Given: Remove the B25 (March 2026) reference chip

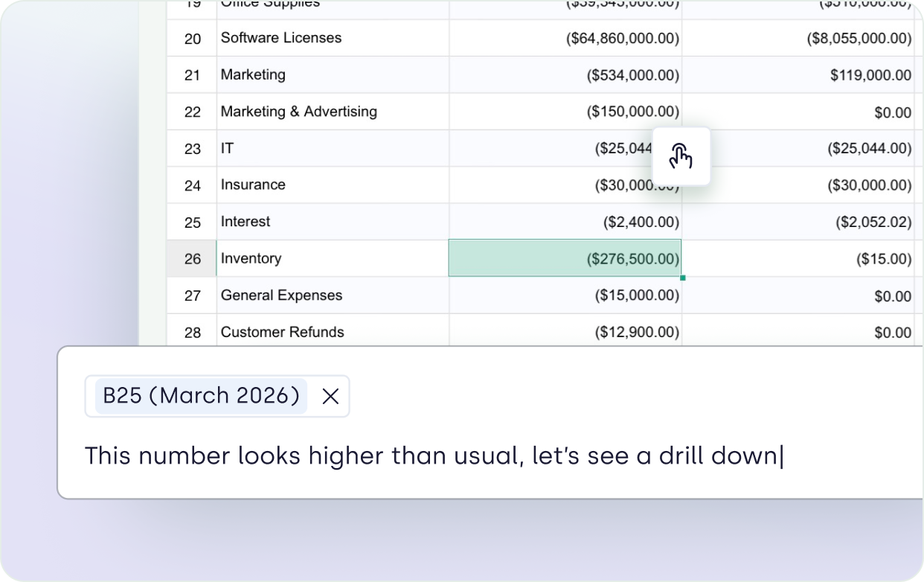Looking at the screenshot, I should pyautogui.click(x=330, y=397).
